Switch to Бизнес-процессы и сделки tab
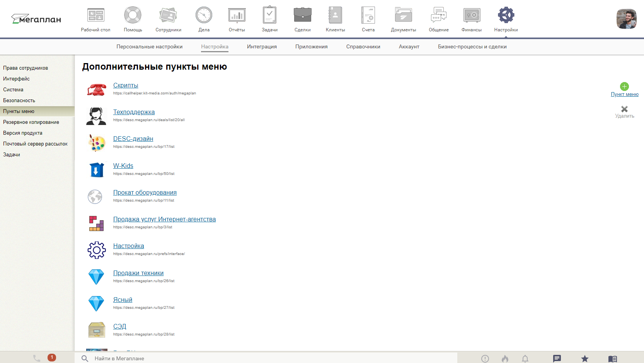This screenshot has height=363, width=644. pos(472,47)
